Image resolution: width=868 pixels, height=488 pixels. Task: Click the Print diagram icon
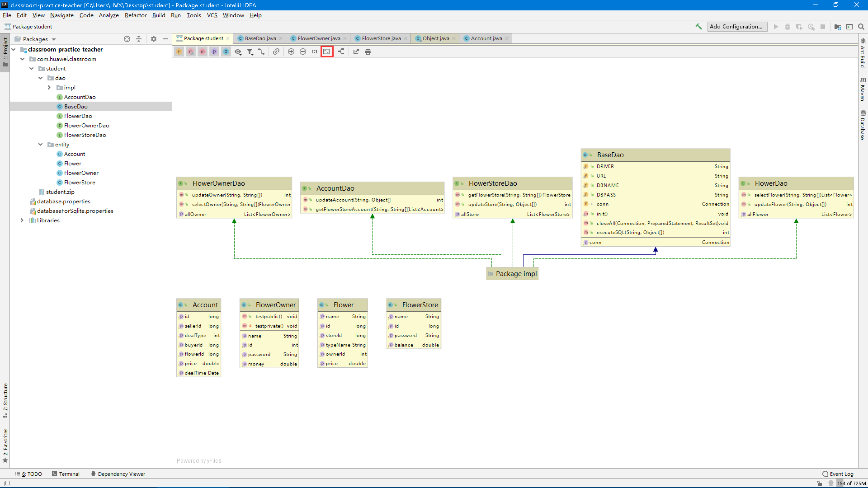point(368,52)
